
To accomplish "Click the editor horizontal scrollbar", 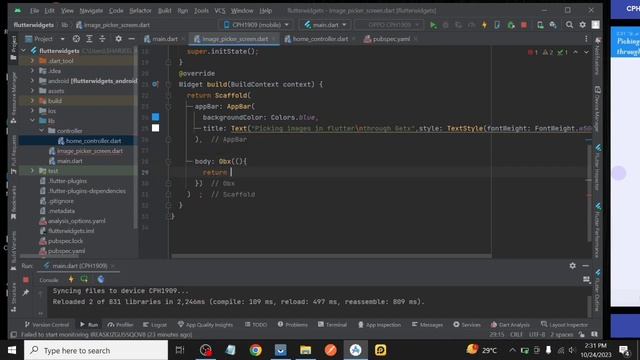I will click(331, 256).
